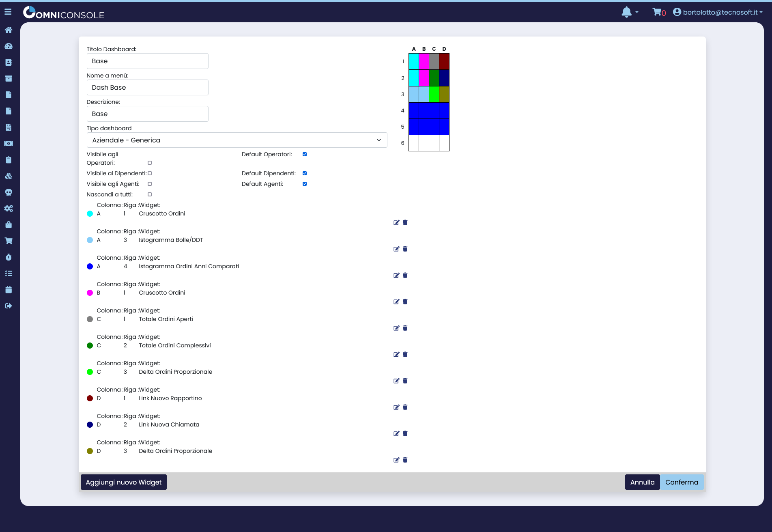This screenshot has width=772, height=532.
Task: Open the contacts address book sidebar icon
Action: (9, 62)
